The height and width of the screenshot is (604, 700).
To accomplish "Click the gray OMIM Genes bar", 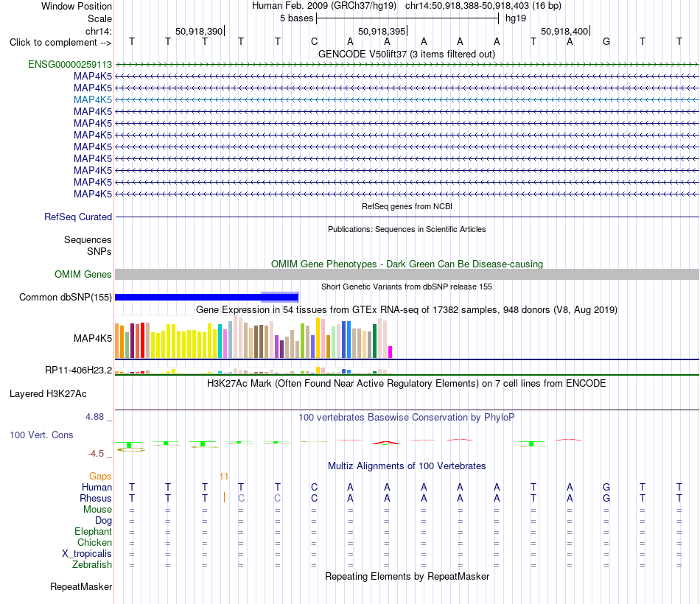I will pyautogui.click(x=407, y=275).
